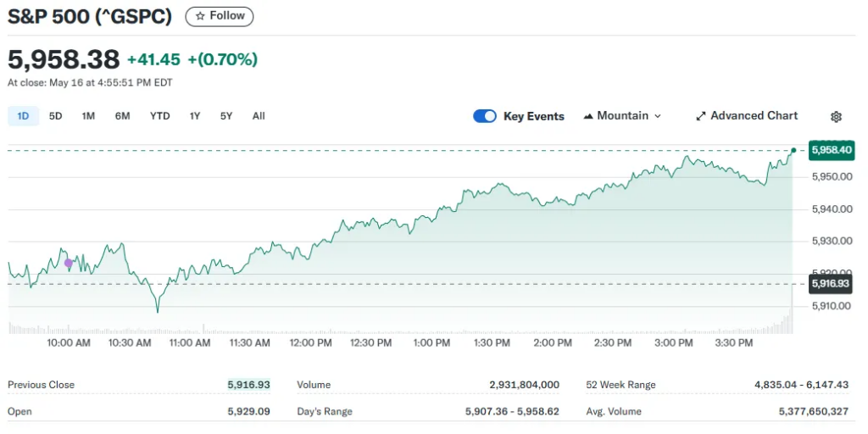Open the Advanced Chart link

coord(747,116)
